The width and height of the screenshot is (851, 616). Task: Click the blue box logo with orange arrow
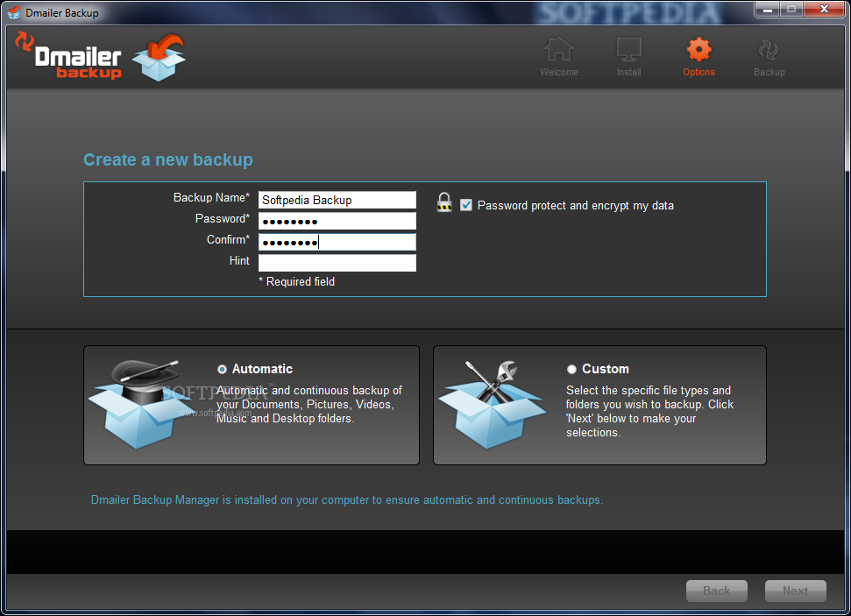click(x=159, y=58)
